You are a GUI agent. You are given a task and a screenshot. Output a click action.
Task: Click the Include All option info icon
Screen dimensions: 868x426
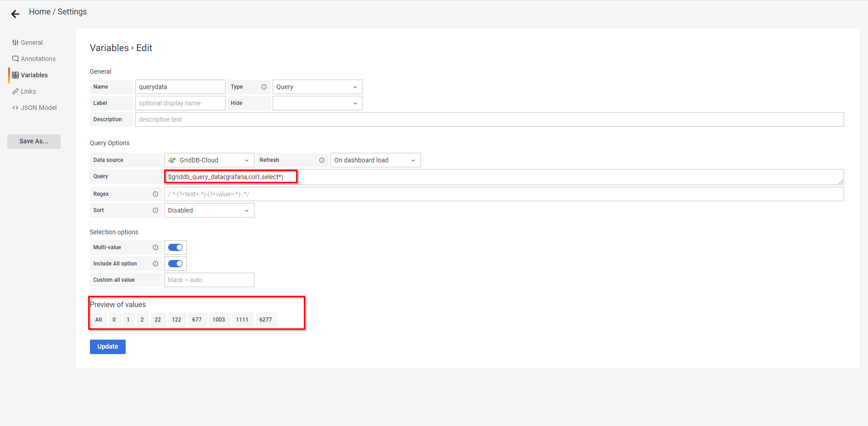click(156, 264)
